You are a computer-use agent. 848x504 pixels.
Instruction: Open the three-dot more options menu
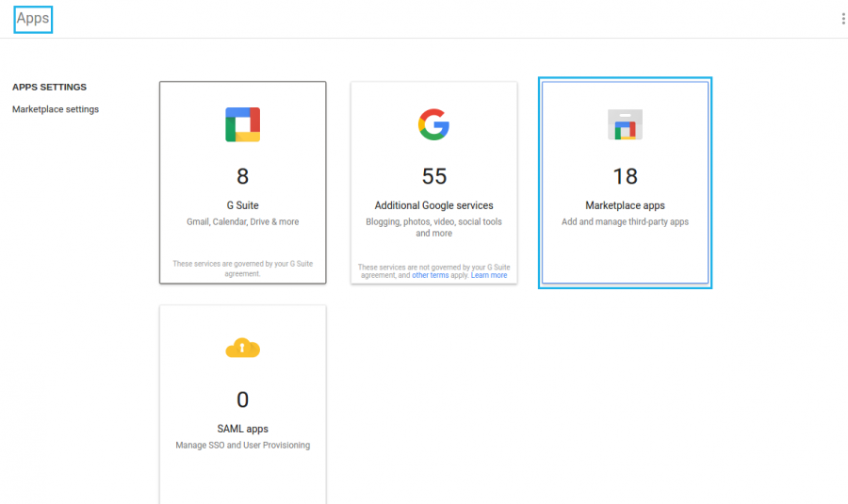point(842,19)
